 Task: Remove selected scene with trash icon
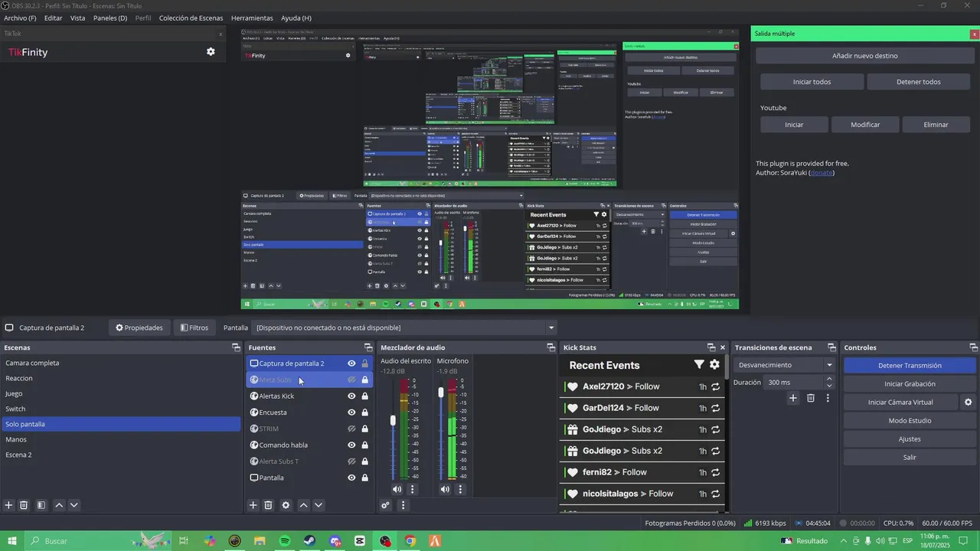click(24, 505)
